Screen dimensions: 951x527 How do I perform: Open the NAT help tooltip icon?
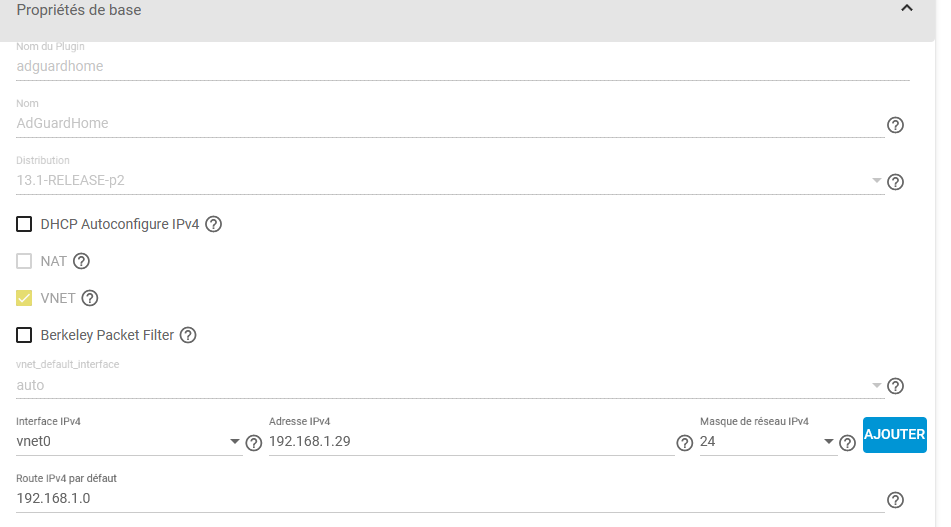coord(81,261)
